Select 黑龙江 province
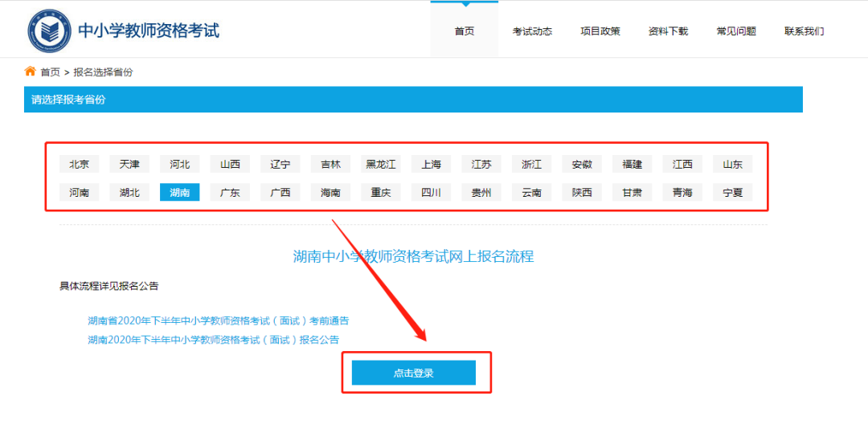 [x=381, y=164]
